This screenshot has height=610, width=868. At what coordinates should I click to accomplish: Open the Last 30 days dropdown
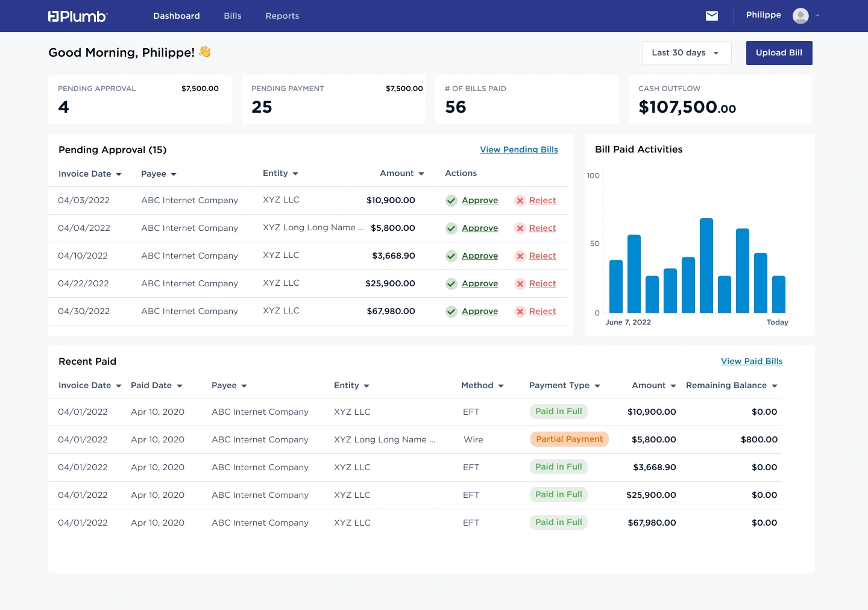[687, 53]
